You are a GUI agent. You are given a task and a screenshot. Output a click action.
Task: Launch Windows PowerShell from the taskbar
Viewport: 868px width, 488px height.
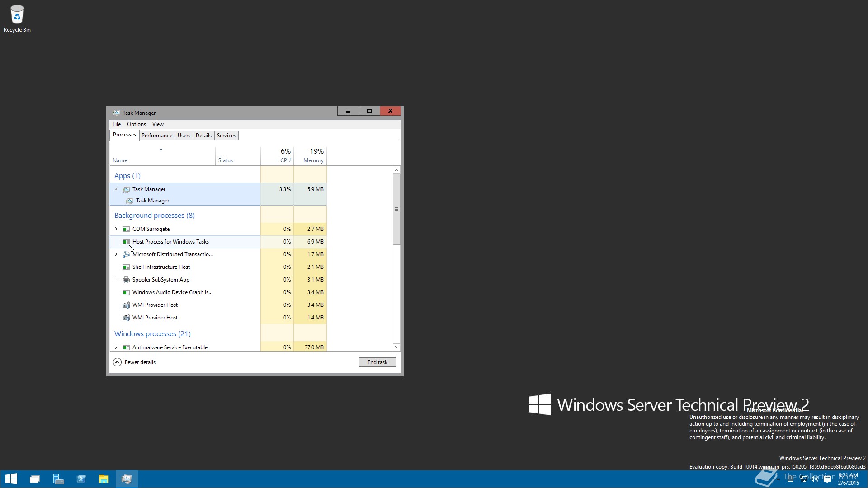click(x=81, y=479)
